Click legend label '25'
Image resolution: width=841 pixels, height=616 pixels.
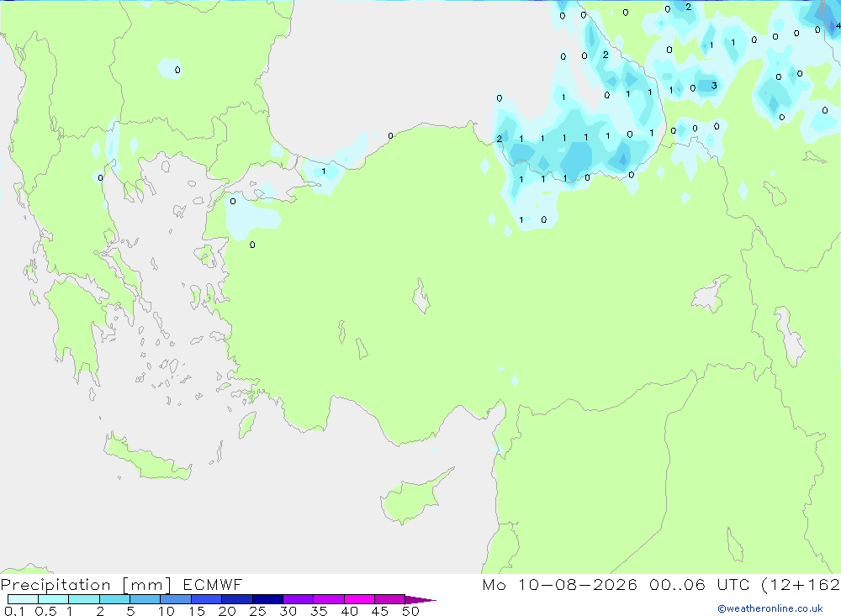tap(257, 611)
